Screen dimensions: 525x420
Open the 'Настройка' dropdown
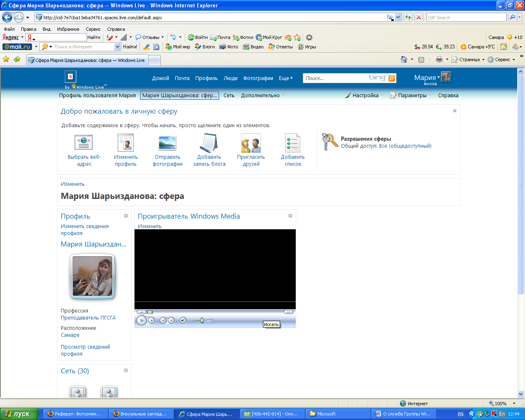click(364, 95)
